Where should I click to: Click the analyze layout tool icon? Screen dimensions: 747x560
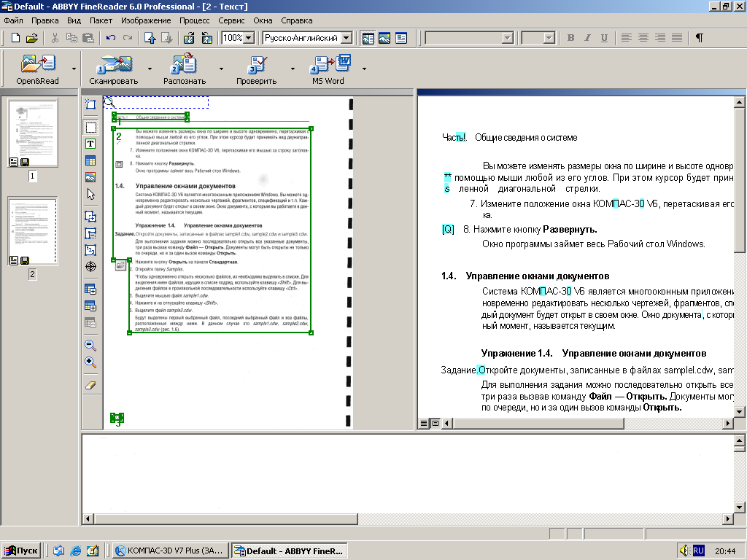tap(90, 104)
